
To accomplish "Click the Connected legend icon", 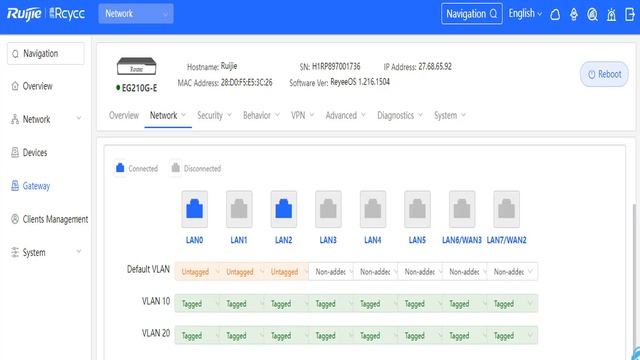I will 120,168.
